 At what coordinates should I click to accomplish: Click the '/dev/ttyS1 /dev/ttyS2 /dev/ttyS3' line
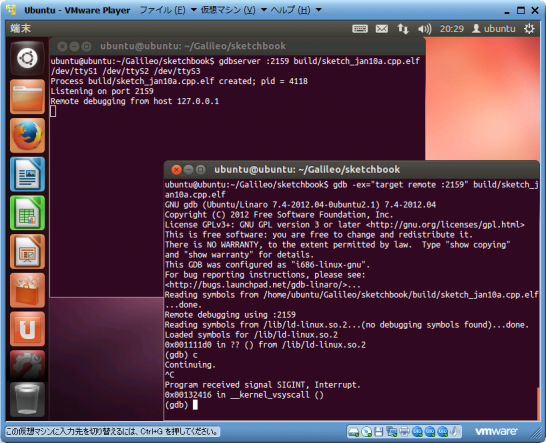[x=125, y=71]
